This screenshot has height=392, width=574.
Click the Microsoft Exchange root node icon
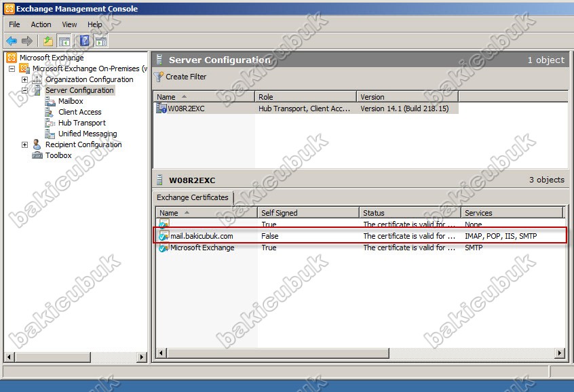pyautogui.click(x=12, y=58)
